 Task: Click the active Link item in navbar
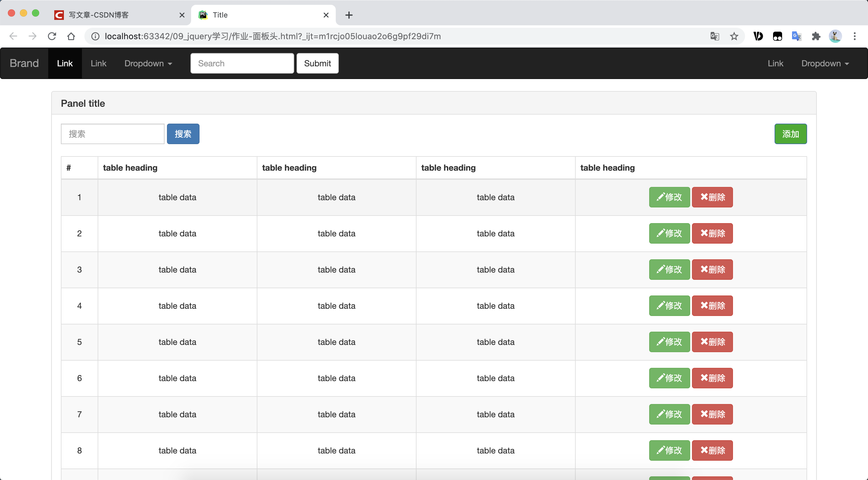point(65,63)
